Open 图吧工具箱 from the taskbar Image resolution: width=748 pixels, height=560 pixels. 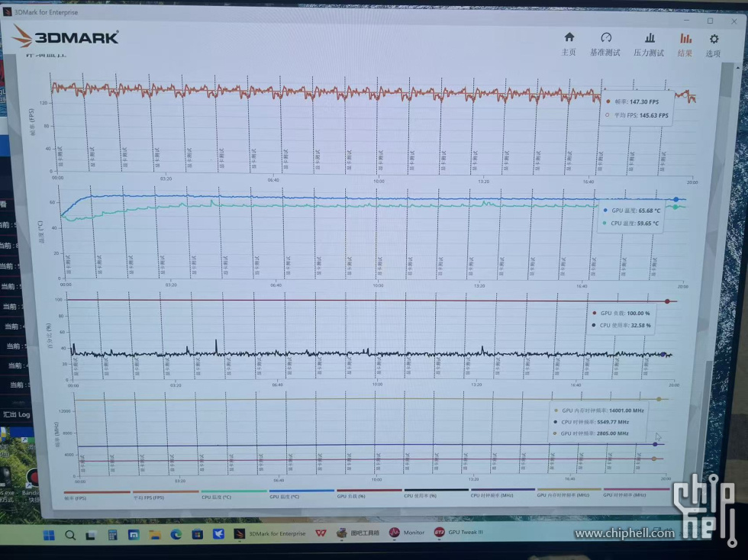(357, 533)
